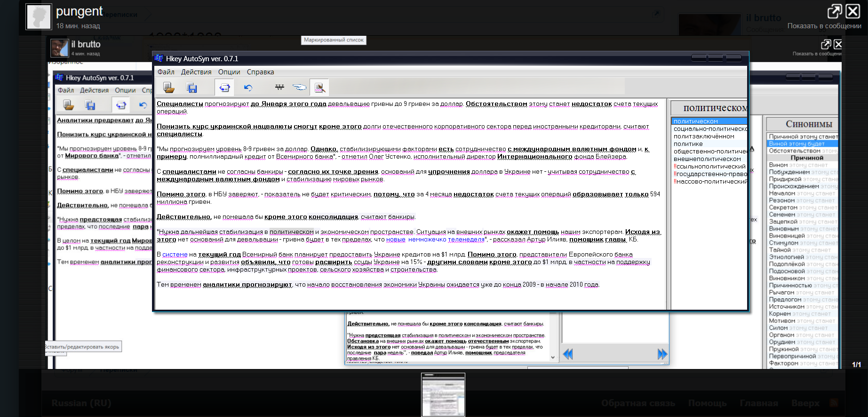Click 'Показать в сообщении' in il brutto header
868x417 pixels.
[x=817, y=54]
